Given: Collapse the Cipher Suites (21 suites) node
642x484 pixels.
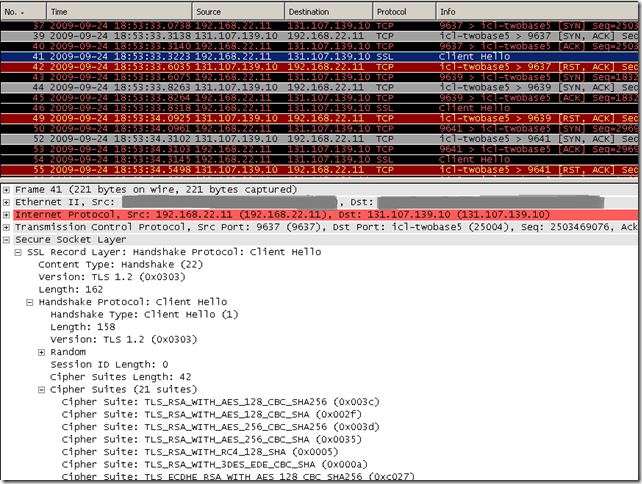Looking at the screenshot, I should [x=41, y=390].
